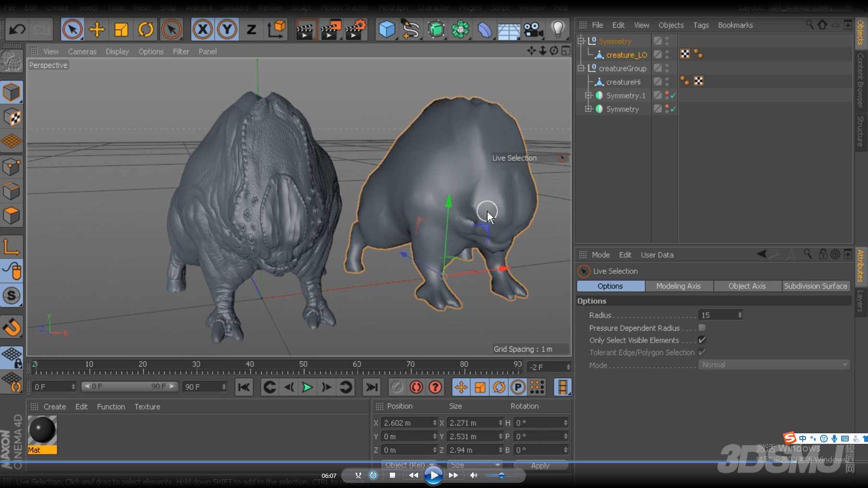Add a Cube primitive object
Viewport: 868px width, 488px height.
pos(387,30)
